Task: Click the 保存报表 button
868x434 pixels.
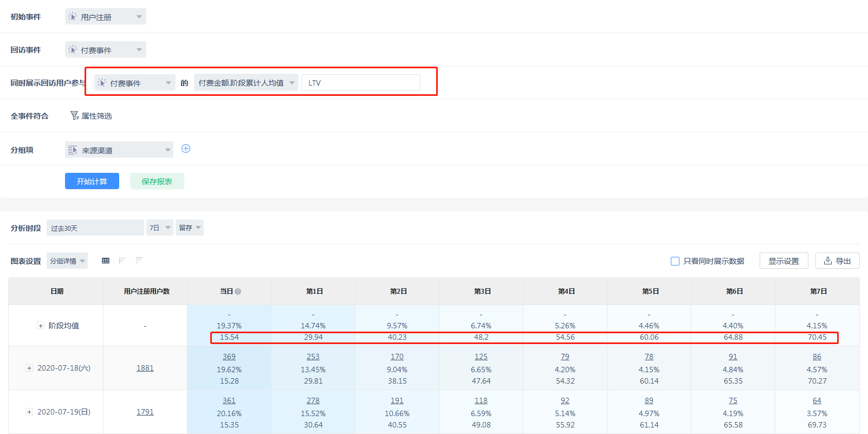Action: (x=157, y=181)
